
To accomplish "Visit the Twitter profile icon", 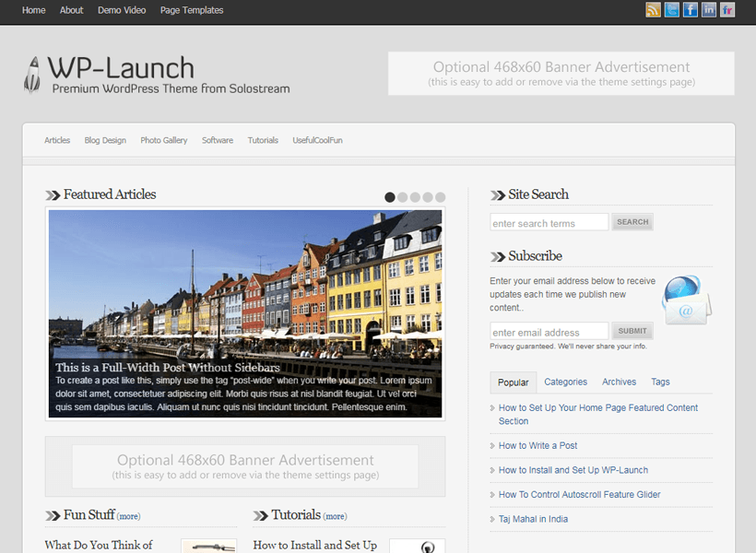I will tap(671, 9).
